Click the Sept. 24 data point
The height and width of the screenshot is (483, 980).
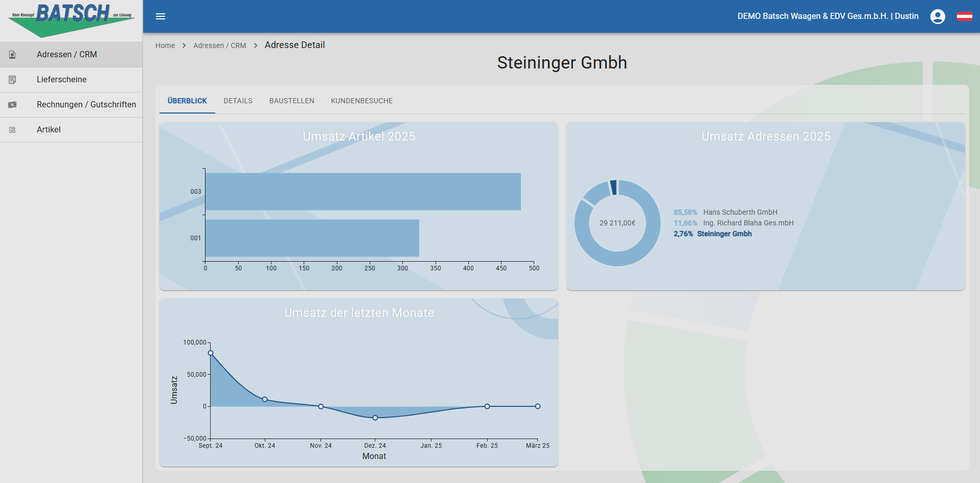coord(211,353)
